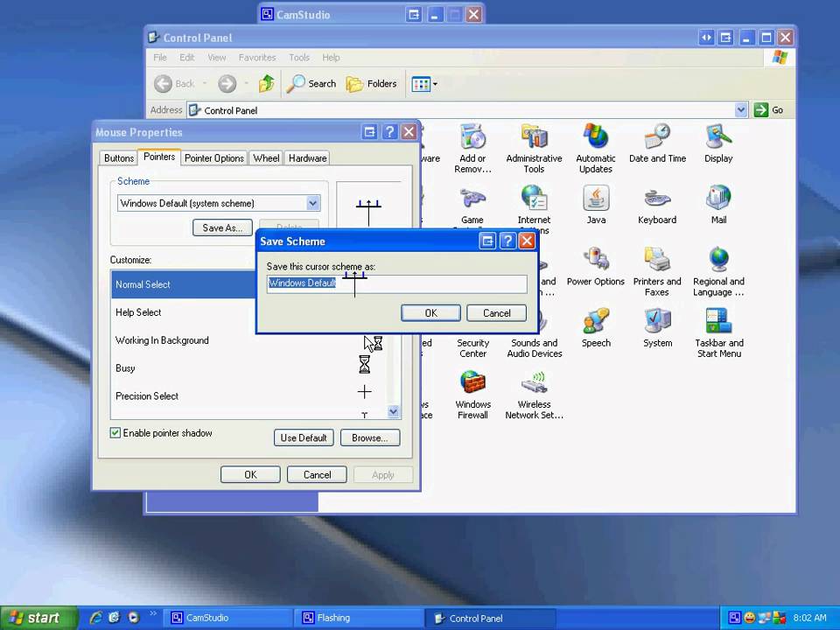Toggle Enable pointer shadow checkbox
Image resolution: width=840 pixels, height=630 pixels.
[x=115, y=433]
